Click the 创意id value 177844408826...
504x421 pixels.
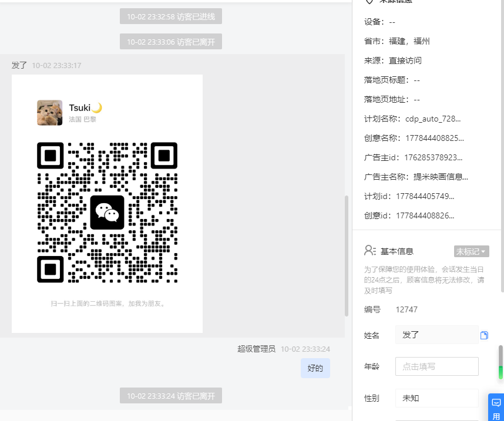[425, 215]
